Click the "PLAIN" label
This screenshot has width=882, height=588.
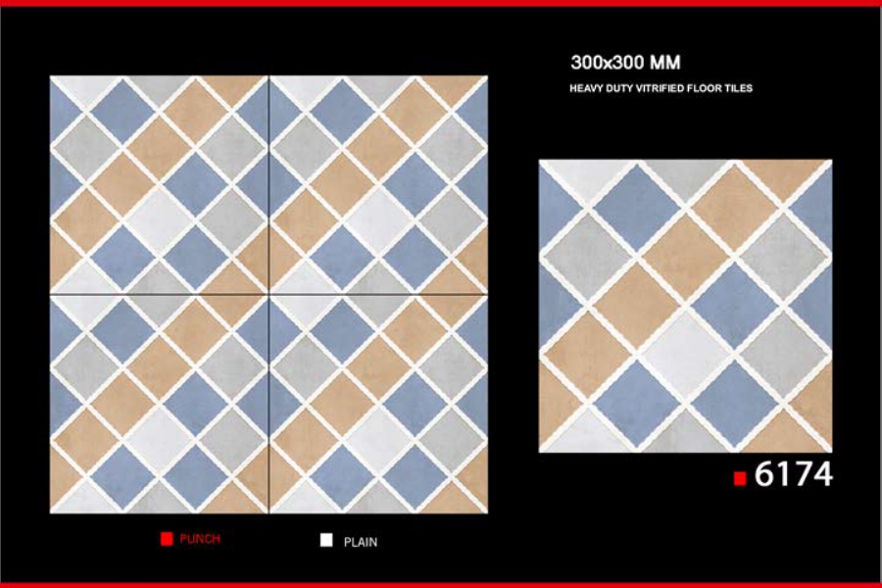pos(361,542)
